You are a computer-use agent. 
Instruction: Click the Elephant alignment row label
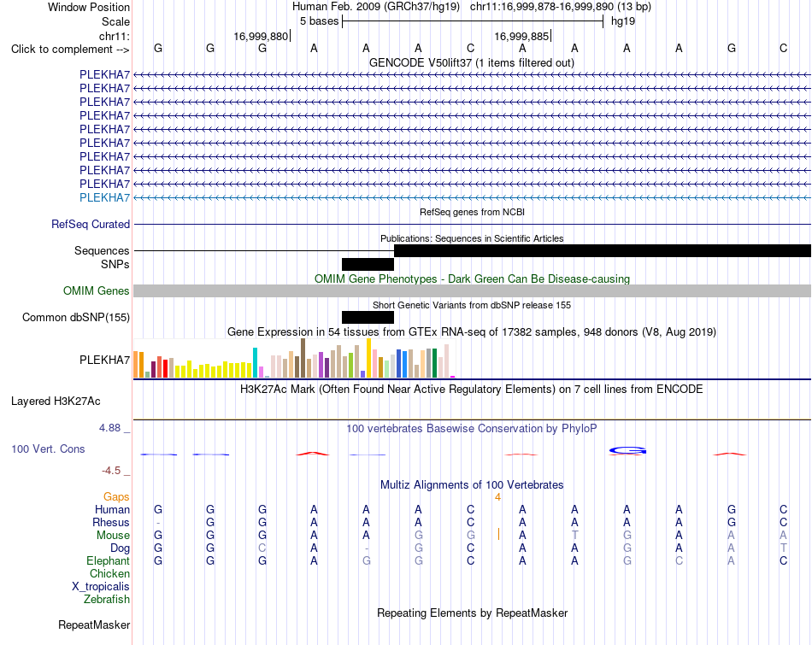(x=108, y=561)
